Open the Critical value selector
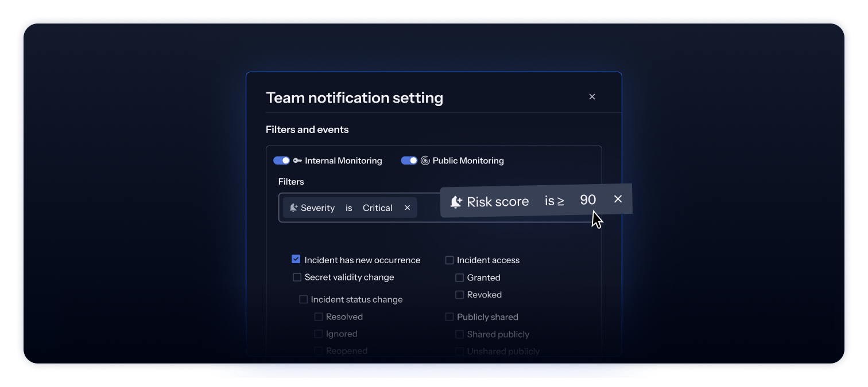This screenshot has width=868, height=387. (377, 208)
